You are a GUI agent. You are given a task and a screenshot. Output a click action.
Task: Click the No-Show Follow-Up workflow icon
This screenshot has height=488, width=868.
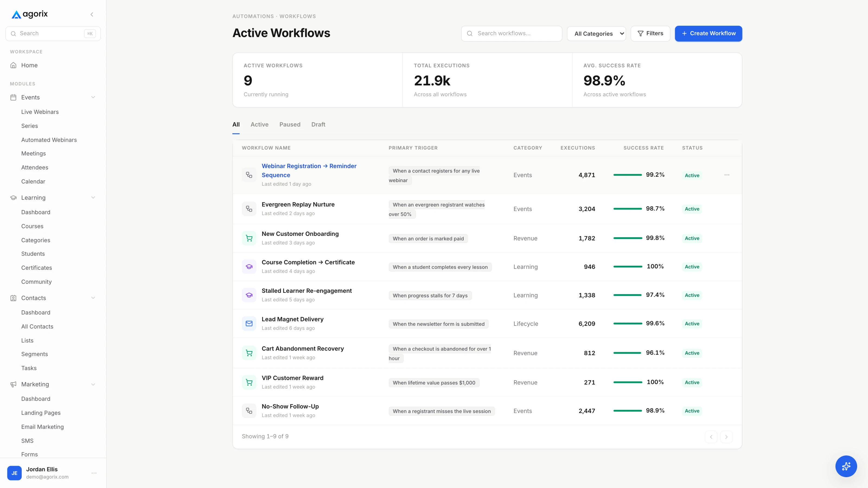pyautogui.click(x=249, y=411)
